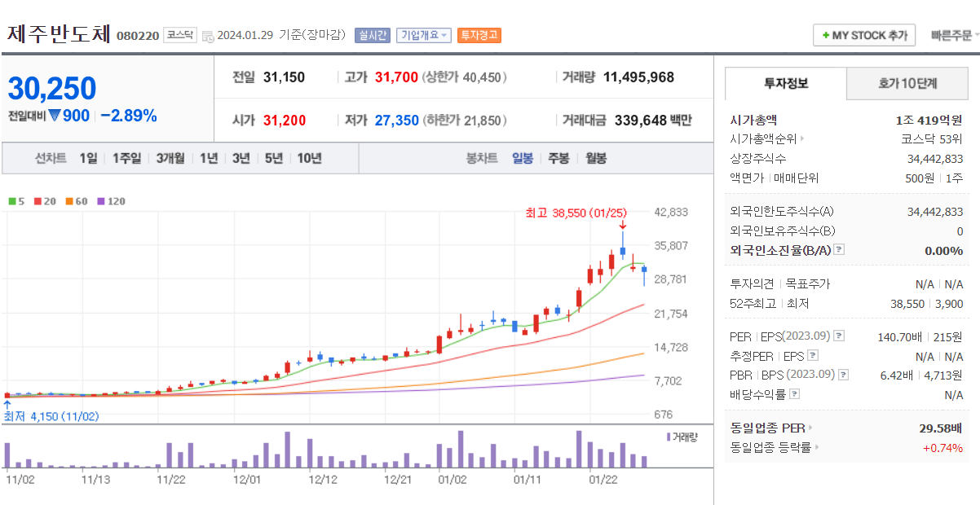Click the blue arrow marking 최저 4,150
Viewport: 980px width, 505px height.
point(7,403)
